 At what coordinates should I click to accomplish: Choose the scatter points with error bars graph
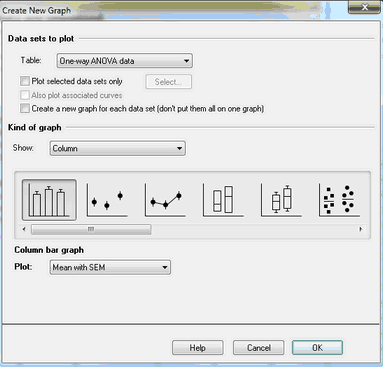pos(107,200)
